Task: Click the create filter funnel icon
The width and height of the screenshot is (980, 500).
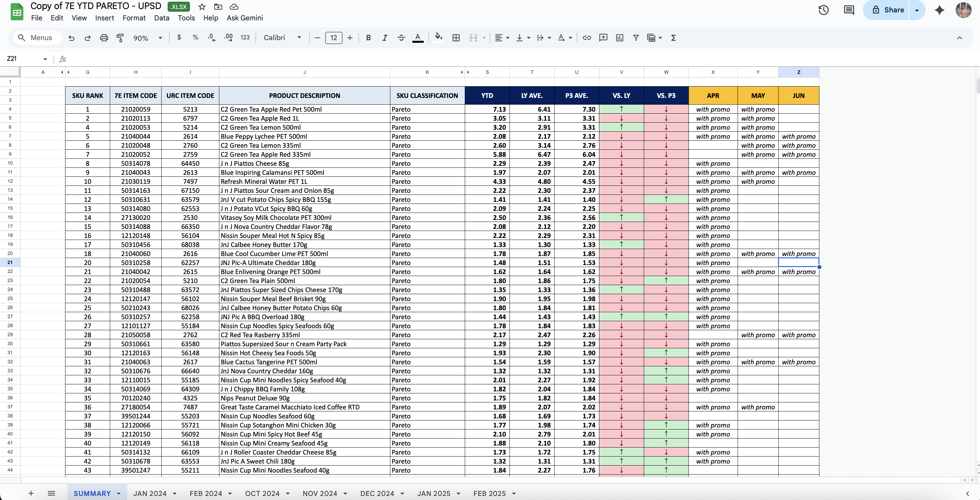Action: [x=636, y=38]
